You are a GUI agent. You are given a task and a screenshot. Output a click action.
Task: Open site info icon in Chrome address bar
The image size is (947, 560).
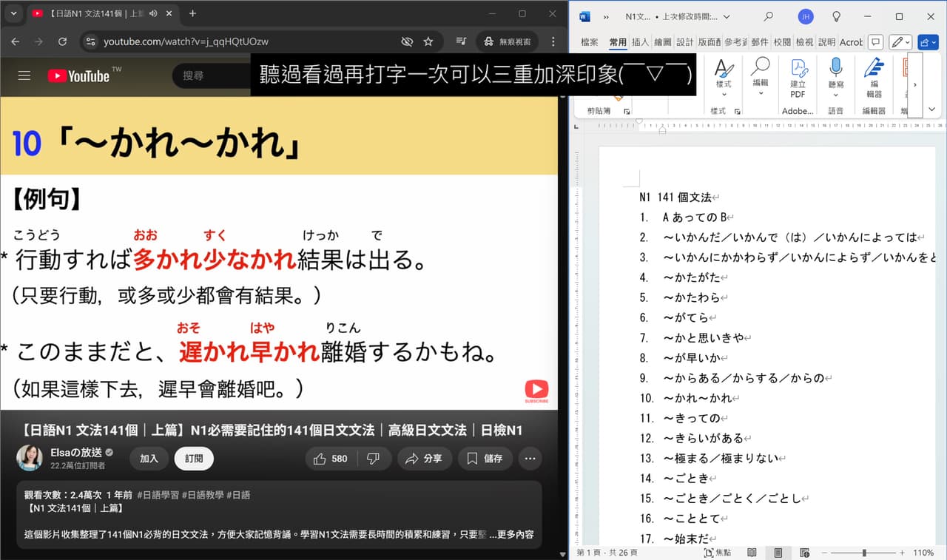click(90, 41)
